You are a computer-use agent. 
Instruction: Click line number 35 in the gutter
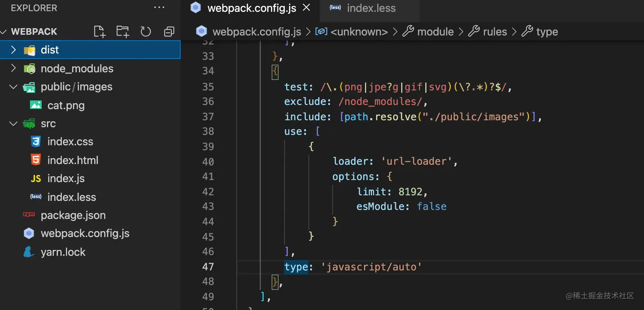[208, 87]
